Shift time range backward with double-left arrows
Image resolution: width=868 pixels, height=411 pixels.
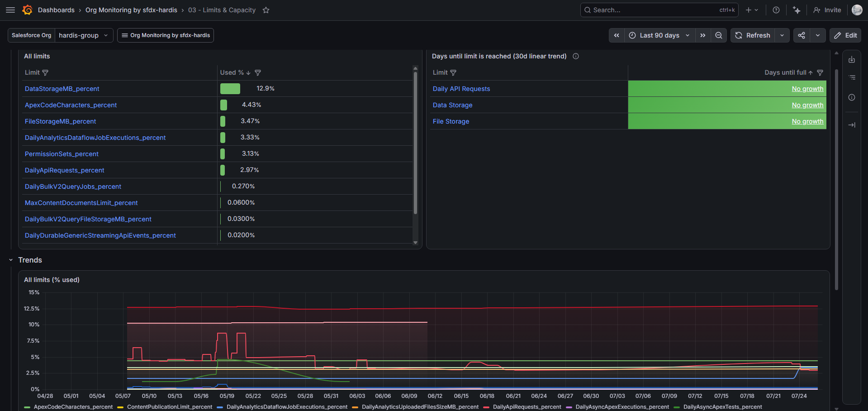pyautogui.click(x=617, y=35)
